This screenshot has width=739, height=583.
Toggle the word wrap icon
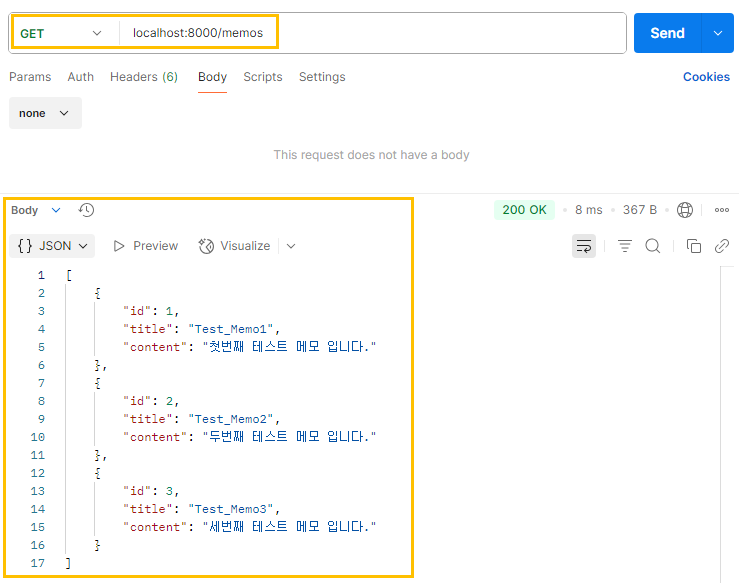(584, 246)
